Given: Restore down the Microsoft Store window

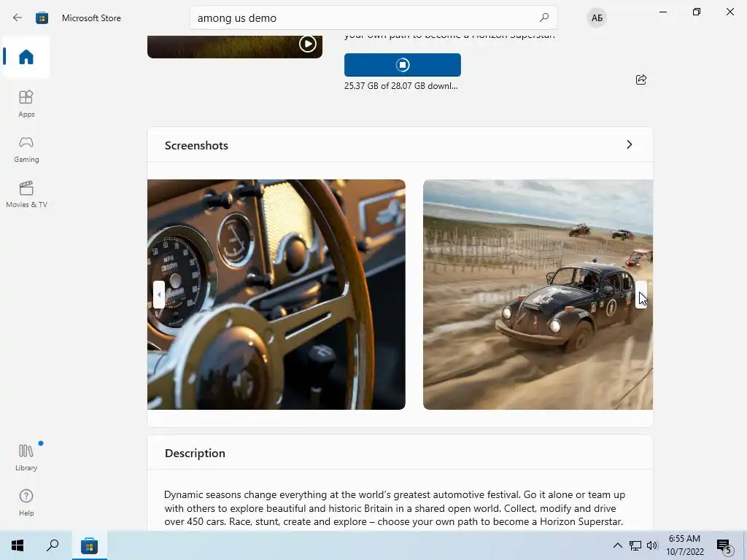Looking at the screenshot, I should coord(697,12).
